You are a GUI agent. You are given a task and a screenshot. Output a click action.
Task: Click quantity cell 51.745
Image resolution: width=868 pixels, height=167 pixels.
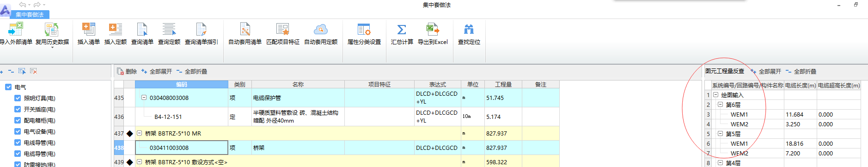[x=503, y=98]
